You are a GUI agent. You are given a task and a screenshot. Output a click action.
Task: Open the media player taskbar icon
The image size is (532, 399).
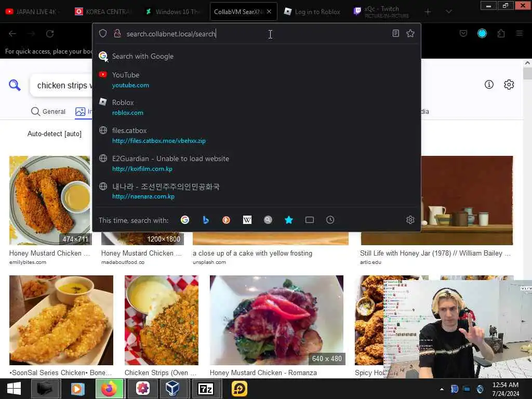point(77,389)
